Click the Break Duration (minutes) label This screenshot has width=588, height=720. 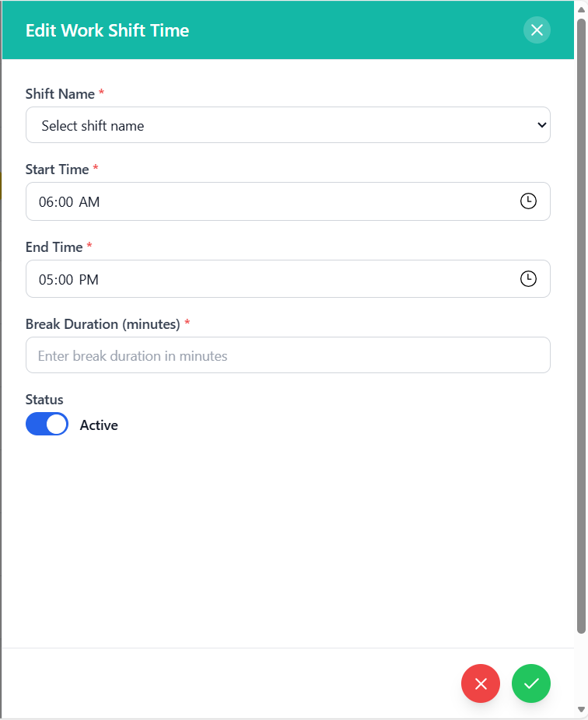pyautogui.click(x=103, y=323)
